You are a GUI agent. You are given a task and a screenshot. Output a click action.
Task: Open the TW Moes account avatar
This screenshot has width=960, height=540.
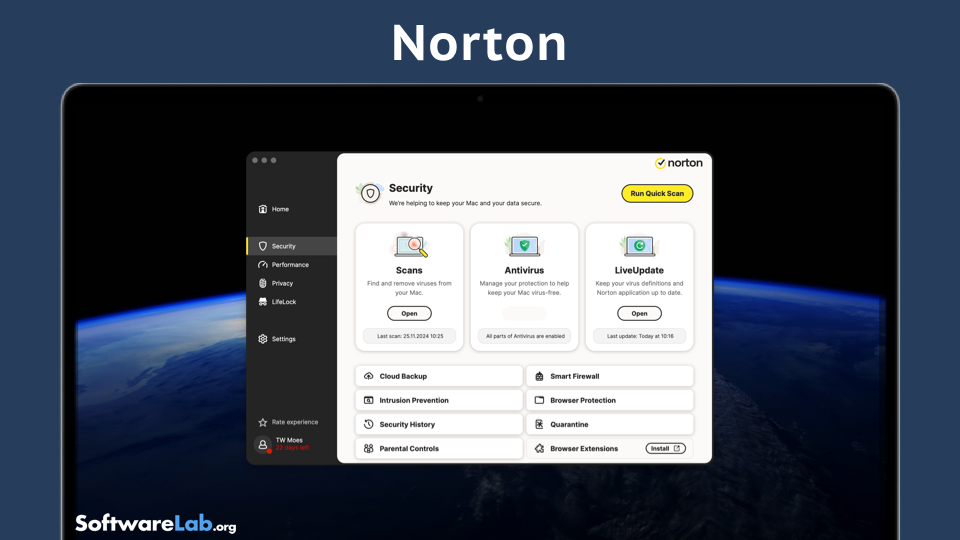[x=263, y=444]
